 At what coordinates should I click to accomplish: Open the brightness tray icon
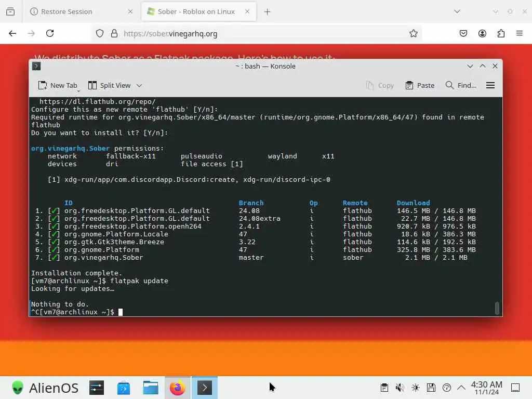(x=415, y=388)
